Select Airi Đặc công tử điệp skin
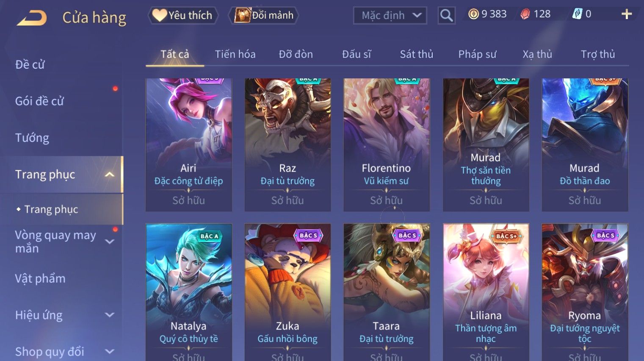The image size is (644, 361). (189, 144)
